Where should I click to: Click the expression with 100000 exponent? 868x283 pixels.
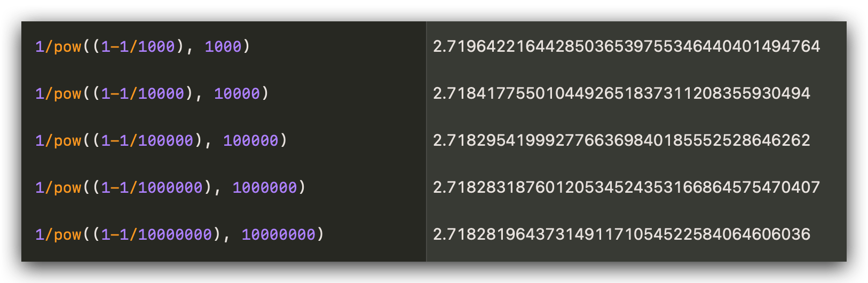point(161,140)
